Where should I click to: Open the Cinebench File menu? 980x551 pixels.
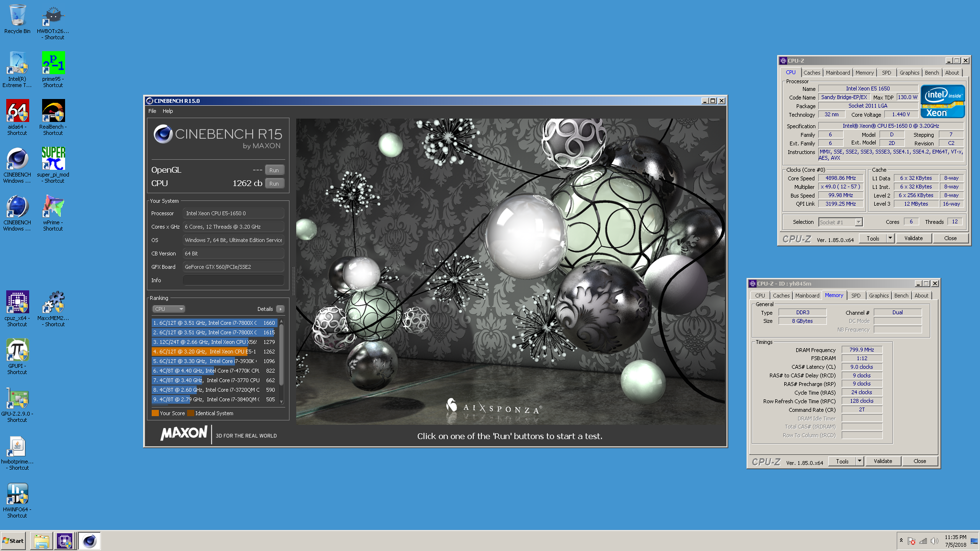(x=152, y=111)
